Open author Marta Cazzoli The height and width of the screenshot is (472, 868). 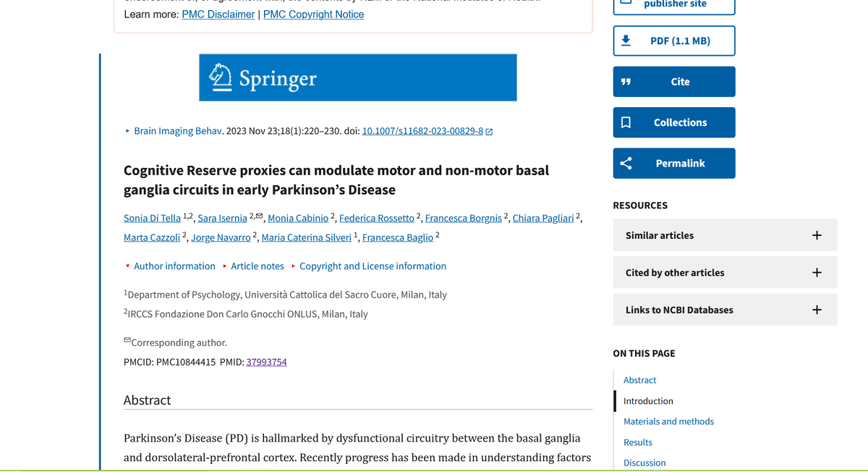(152, 237)
